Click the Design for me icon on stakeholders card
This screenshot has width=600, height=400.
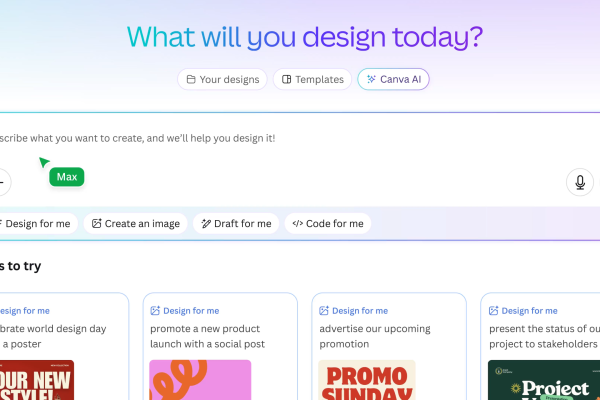point(494,311)
